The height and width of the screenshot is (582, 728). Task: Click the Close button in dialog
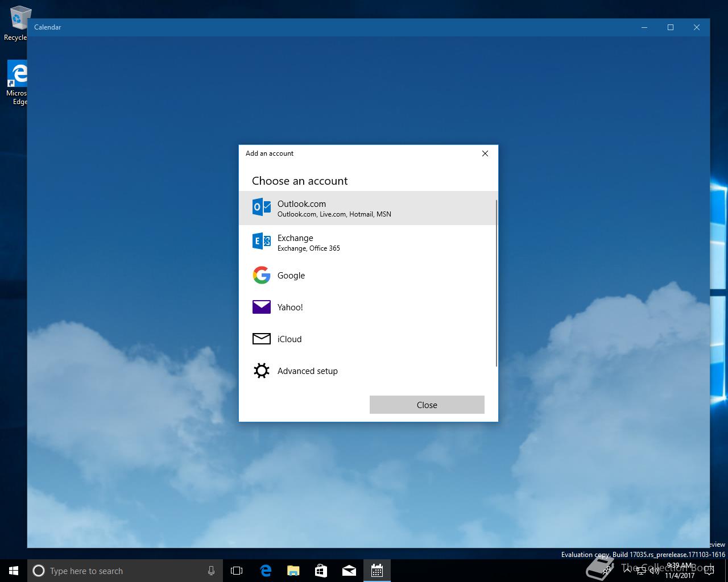pyautogui.click(x=427, y=405)
